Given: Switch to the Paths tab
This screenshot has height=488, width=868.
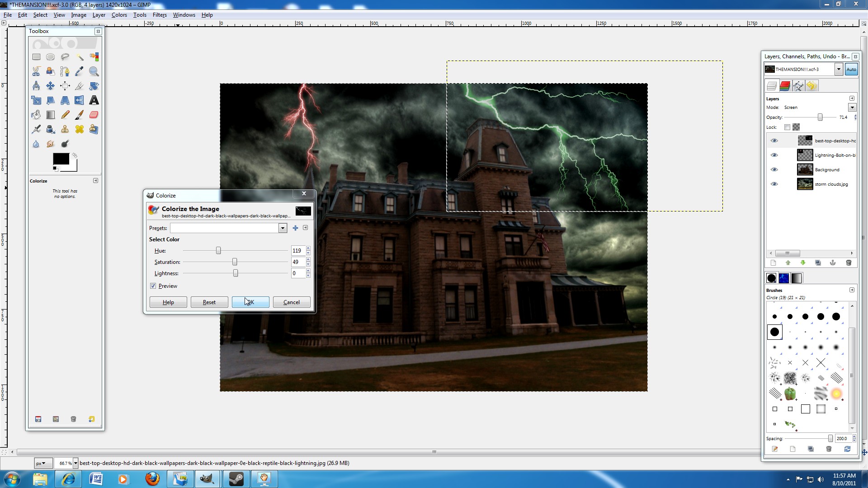Looking at the screenshot, I should (798, 86).
